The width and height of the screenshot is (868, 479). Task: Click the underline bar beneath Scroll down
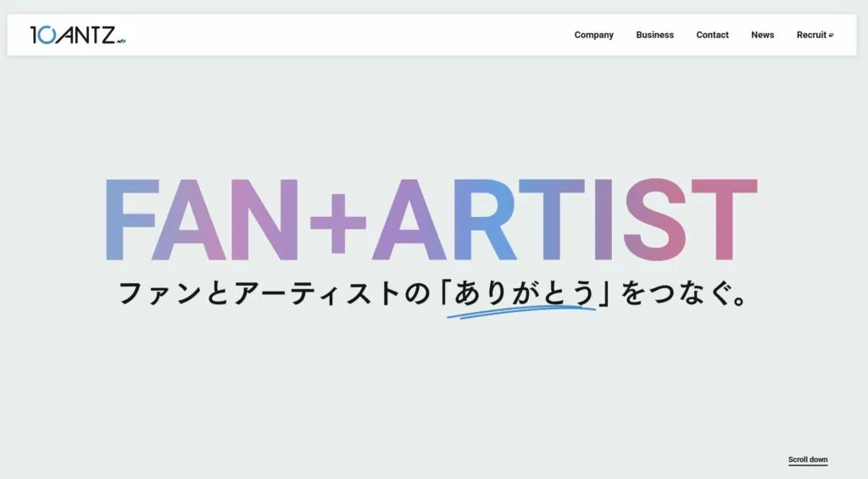point(808,465)
